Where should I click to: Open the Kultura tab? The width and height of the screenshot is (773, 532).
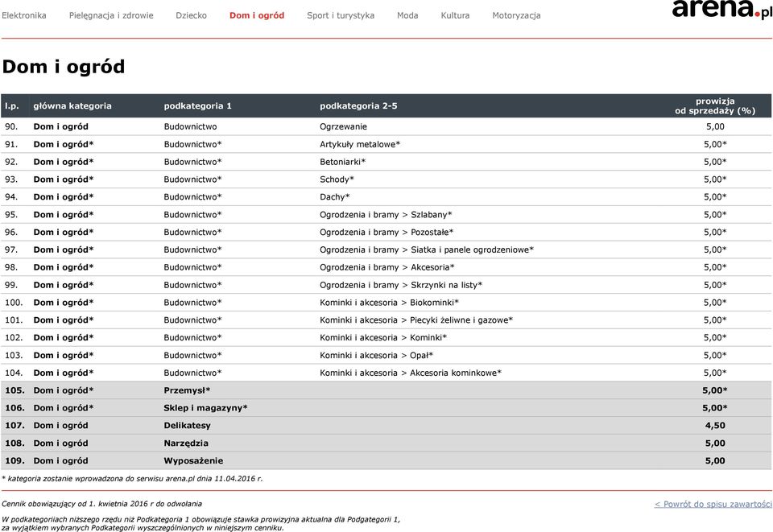coord(455,15)
